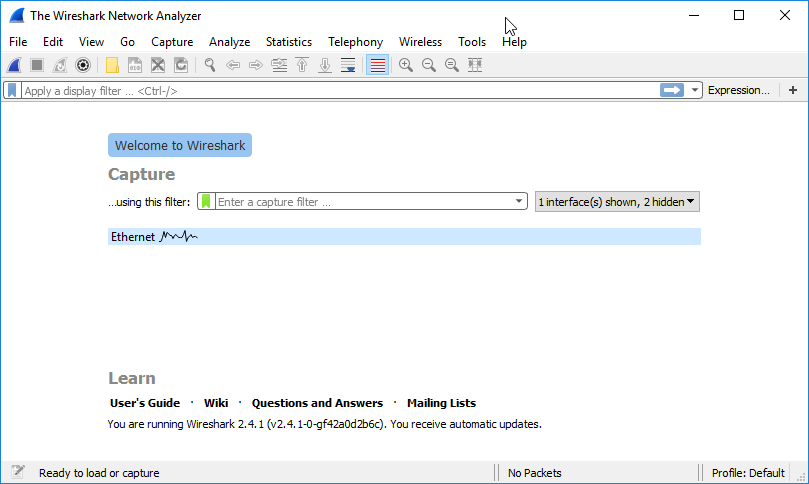Image resolution: width=809 pixels, height=484 pixels.
Task: Add display filter button plus icon
Action: [793, 90]
